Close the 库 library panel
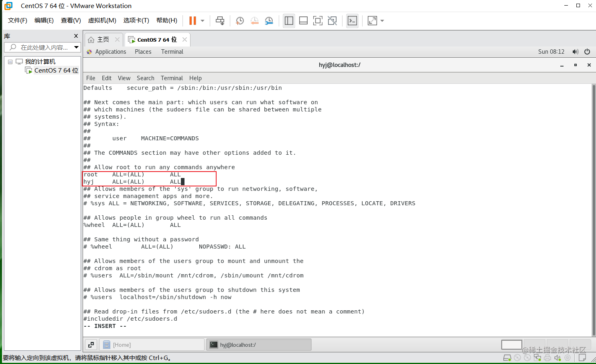This screenshot has height=364, width=596. click(x=76, y=36)
